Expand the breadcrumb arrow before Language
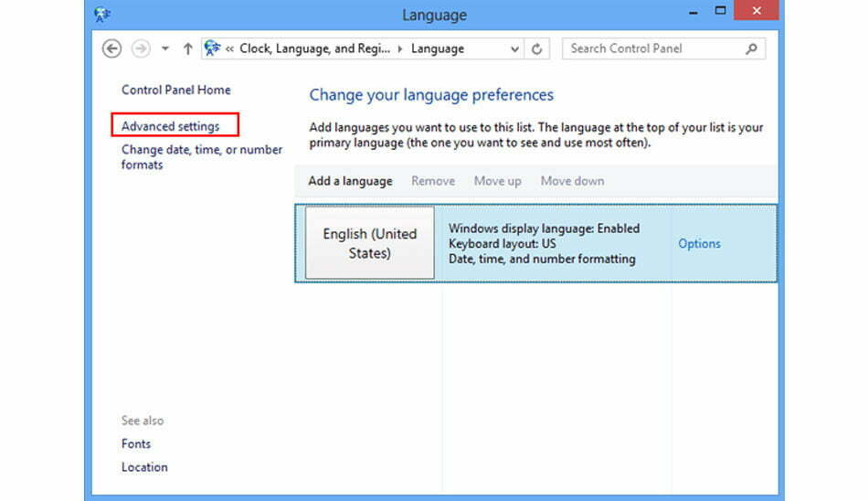Viewport: 868px width, 501px height. pos(399,48)
